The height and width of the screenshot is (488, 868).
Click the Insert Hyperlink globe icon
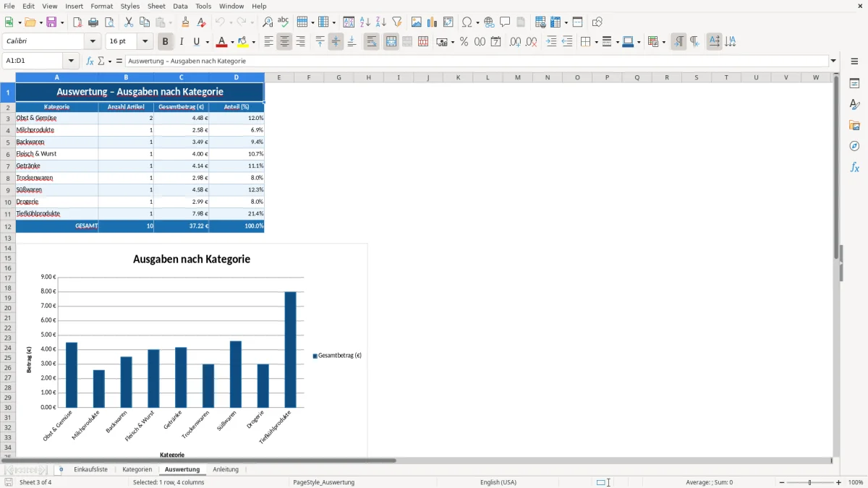[490, 22]
